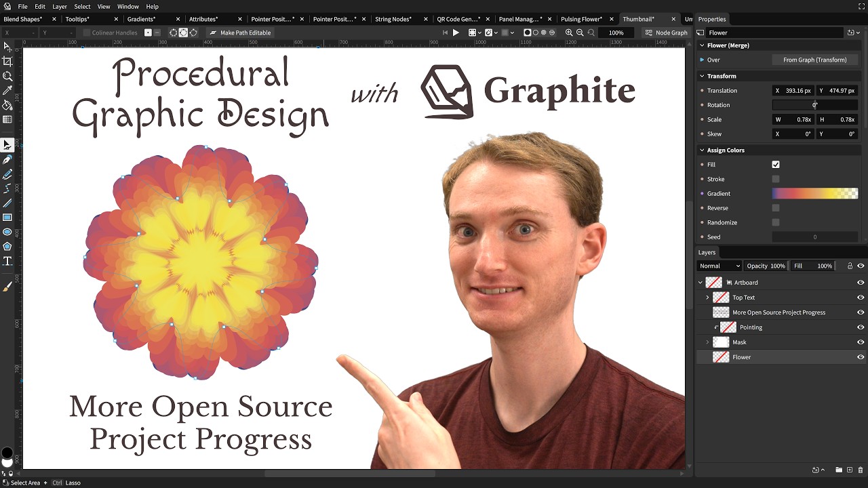Image resolution: width=868 pixels, height=488 pixels.
Task: Close the Tooltips document tab
Action: pyautogui.click(x=116, y=19)
